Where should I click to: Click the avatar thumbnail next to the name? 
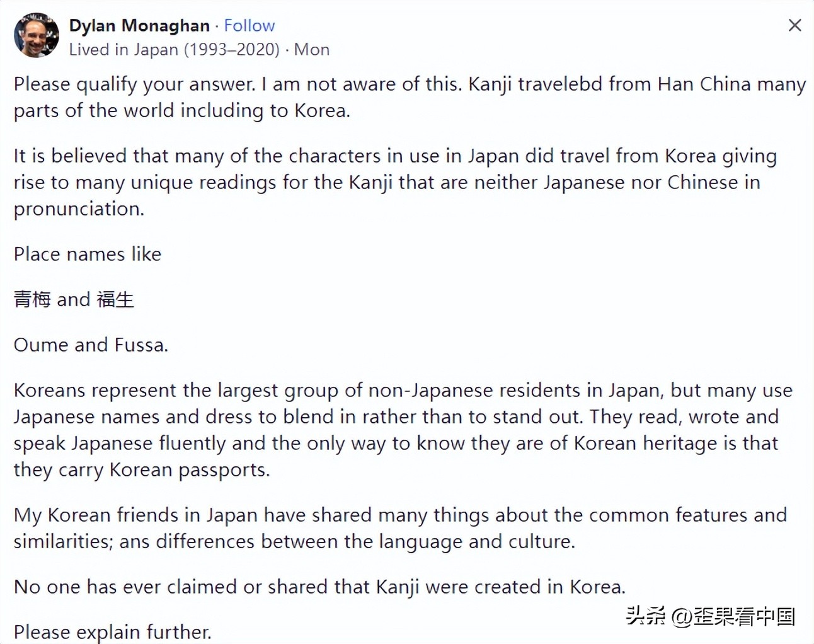36,35
